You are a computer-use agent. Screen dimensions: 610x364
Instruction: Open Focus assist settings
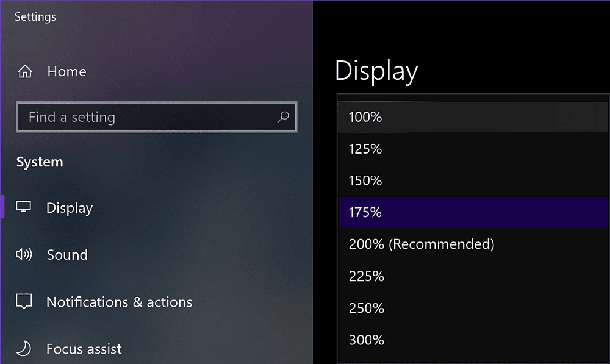click(84, 349)
